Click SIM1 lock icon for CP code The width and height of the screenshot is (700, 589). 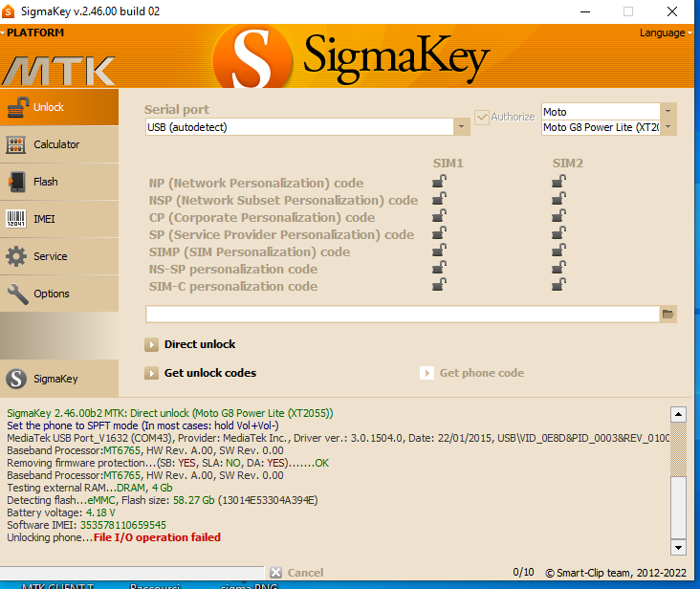coord(439,215)
